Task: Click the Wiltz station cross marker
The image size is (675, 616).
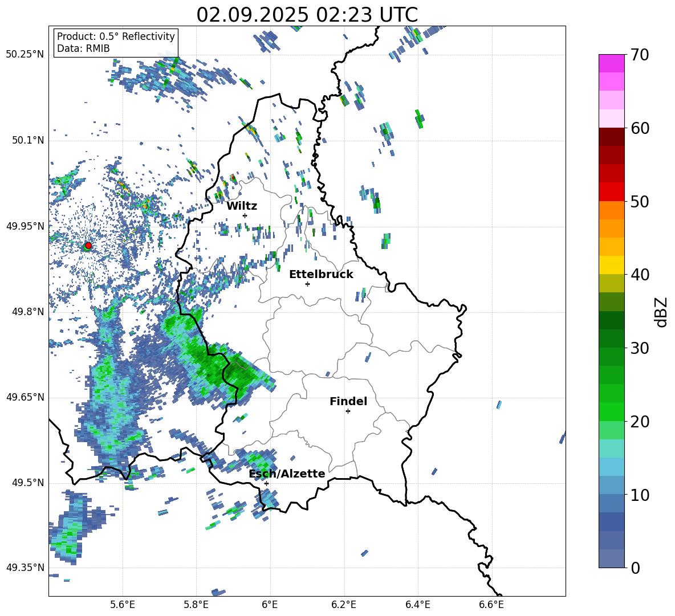Action: click(x=245, y=215)
